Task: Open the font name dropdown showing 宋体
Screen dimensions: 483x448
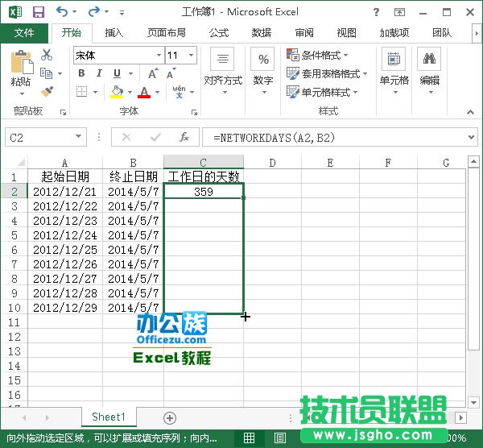Action: (x=157, y=56)
